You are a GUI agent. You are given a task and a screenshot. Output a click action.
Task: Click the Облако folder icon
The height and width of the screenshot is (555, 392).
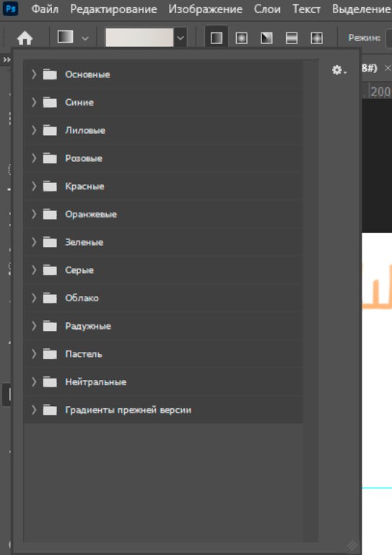coord(50,298)
